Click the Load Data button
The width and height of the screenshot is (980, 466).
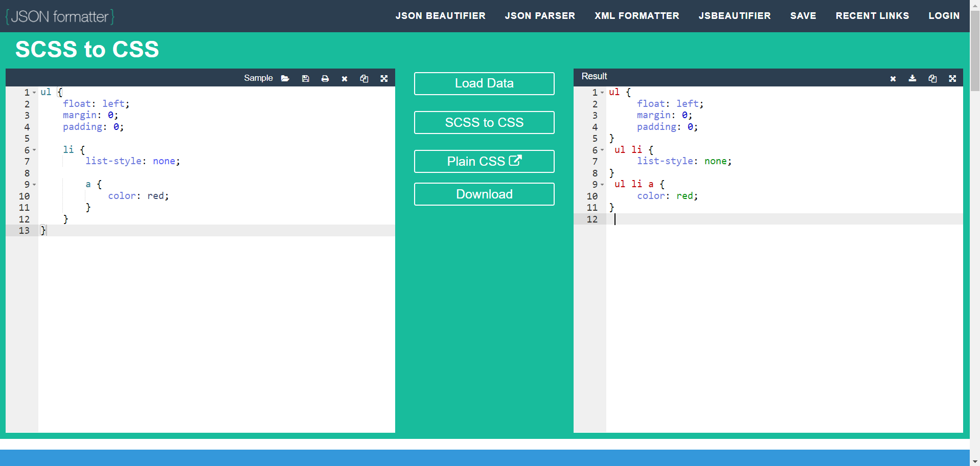coord(484,83)
